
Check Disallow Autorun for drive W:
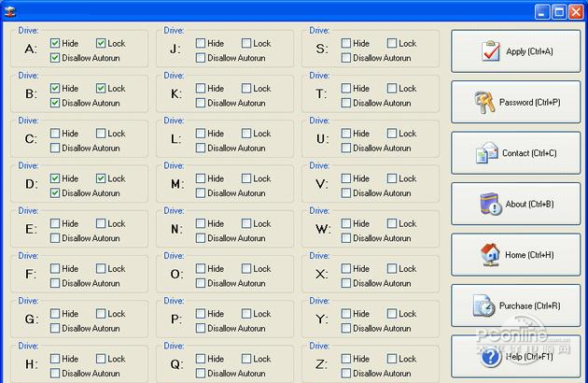pos(345,238)
